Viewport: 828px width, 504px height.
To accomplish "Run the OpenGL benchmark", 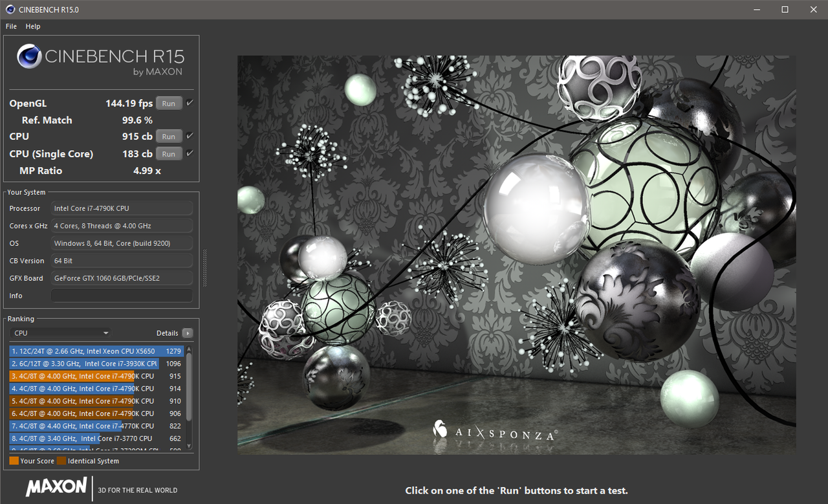I will pyautogui.click(x=169, y=102).
